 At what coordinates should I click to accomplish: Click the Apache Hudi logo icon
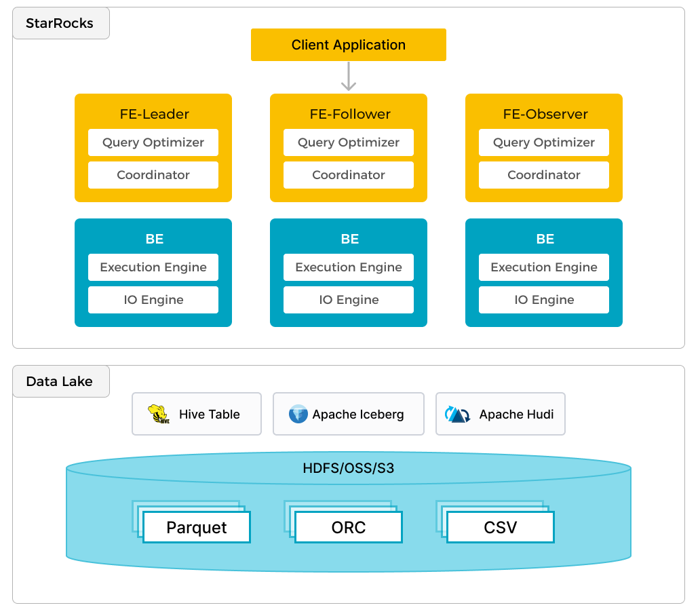[457, 414]
